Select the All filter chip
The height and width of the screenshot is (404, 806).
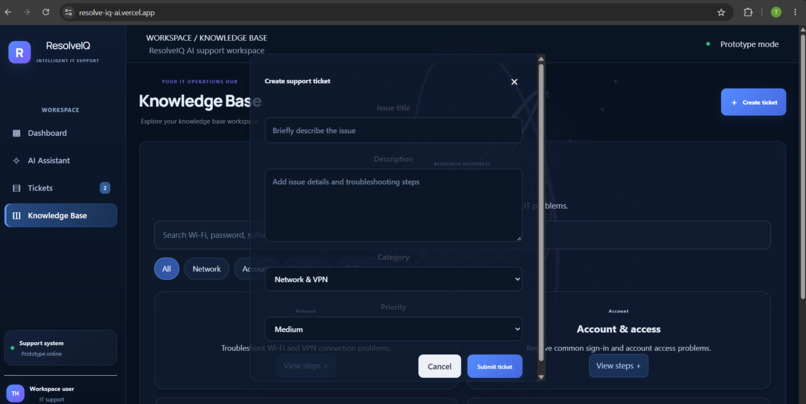[x=167, y=269]
